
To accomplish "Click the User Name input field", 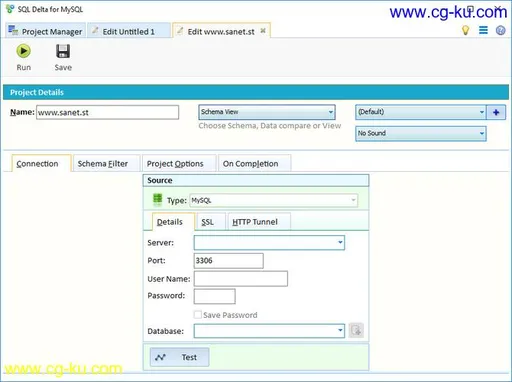I will [x=241, y=279].
